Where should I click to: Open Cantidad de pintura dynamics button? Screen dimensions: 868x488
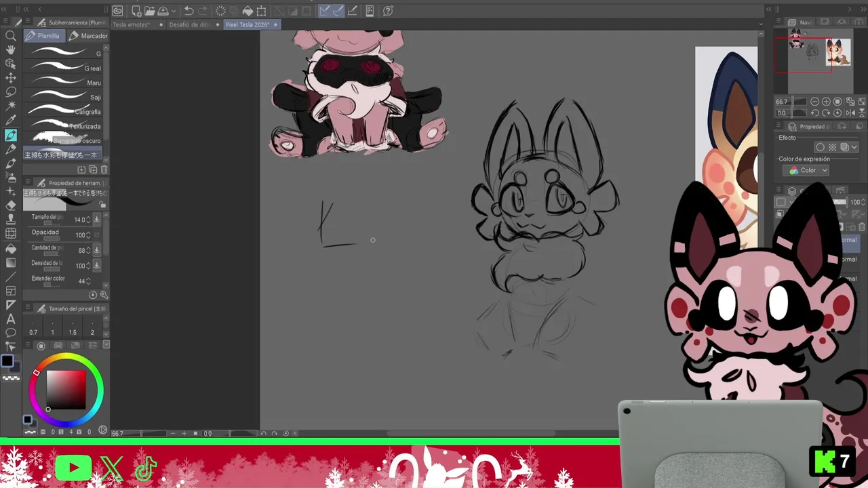coord(96,250)
